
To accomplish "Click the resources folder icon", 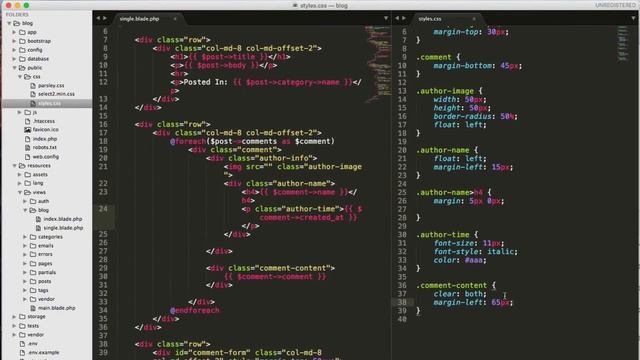I will [22, 166].
